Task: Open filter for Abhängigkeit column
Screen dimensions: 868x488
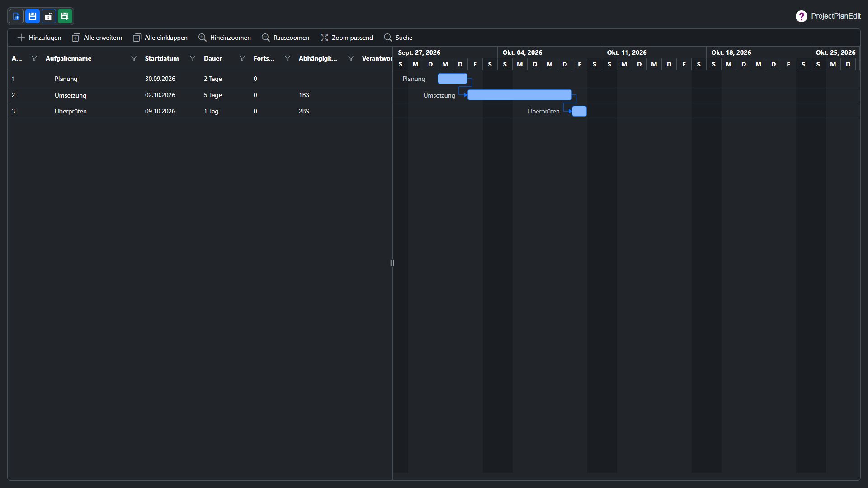Action: pos(351,58)
